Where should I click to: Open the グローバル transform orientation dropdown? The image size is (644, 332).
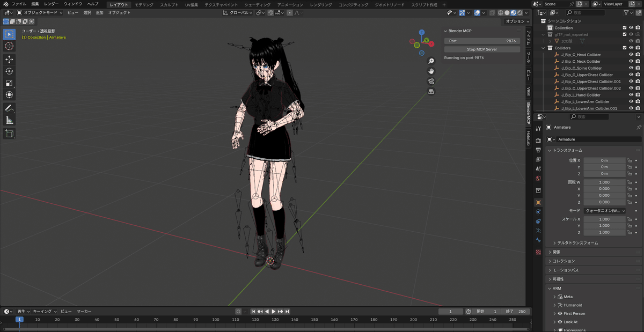238,12
